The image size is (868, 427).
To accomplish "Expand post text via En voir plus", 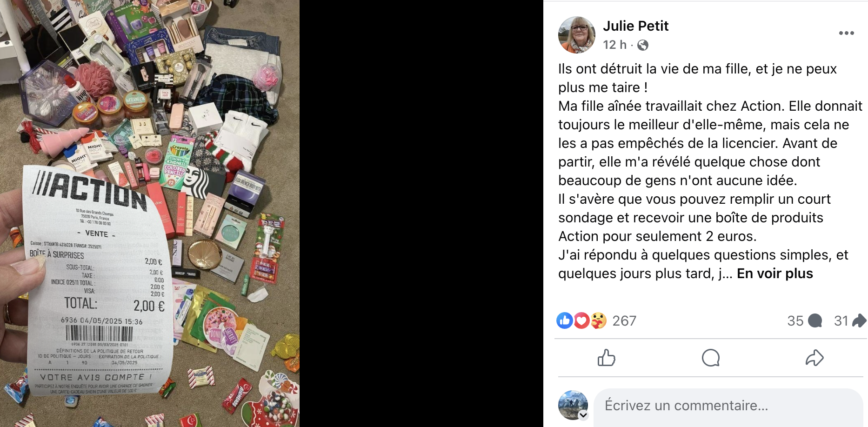I will click(775, 274).
